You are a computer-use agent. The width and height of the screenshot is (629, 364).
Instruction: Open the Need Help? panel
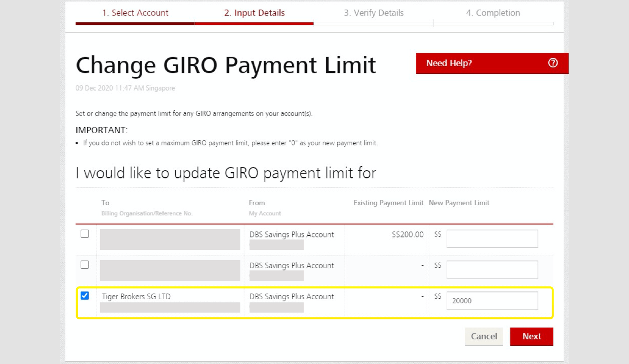point(492,63)
